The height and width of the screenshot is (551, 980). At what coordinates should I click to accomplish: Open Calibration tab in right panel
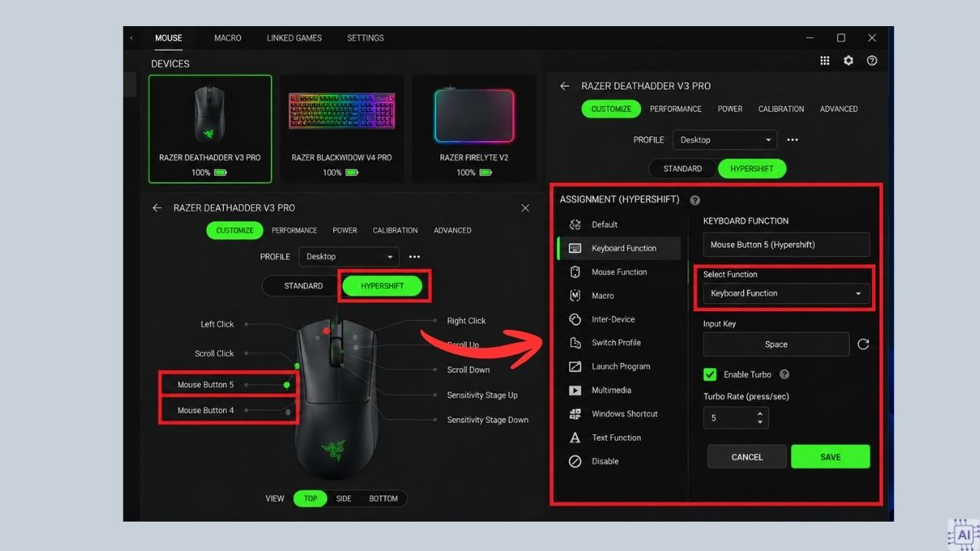pos(781,109)
